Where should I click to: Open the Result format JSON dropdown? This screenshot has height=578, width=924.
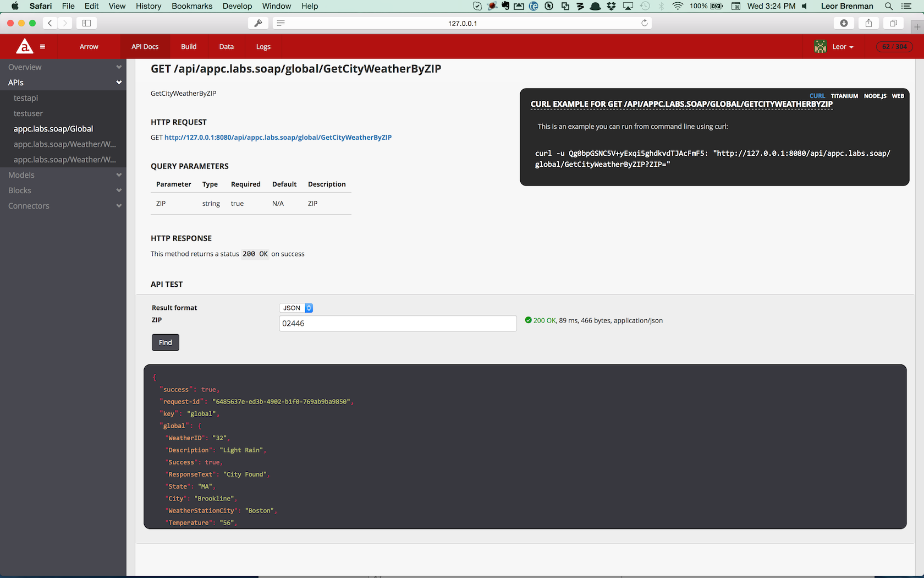point(296,308)
